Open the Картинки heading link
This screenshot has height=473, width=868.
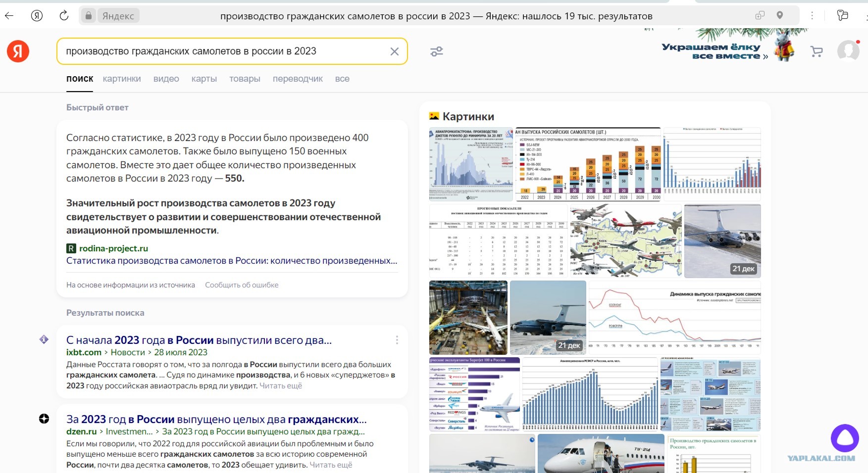(468, 116)
